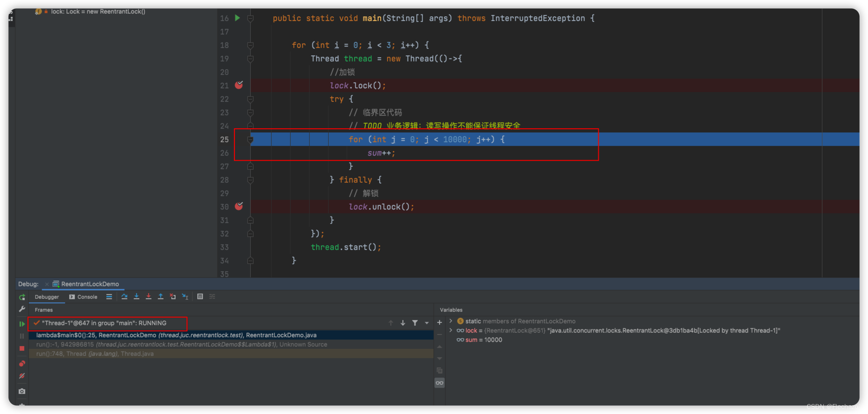
Task: Toggle show watches glasses icon
Action: pos(440,383)
